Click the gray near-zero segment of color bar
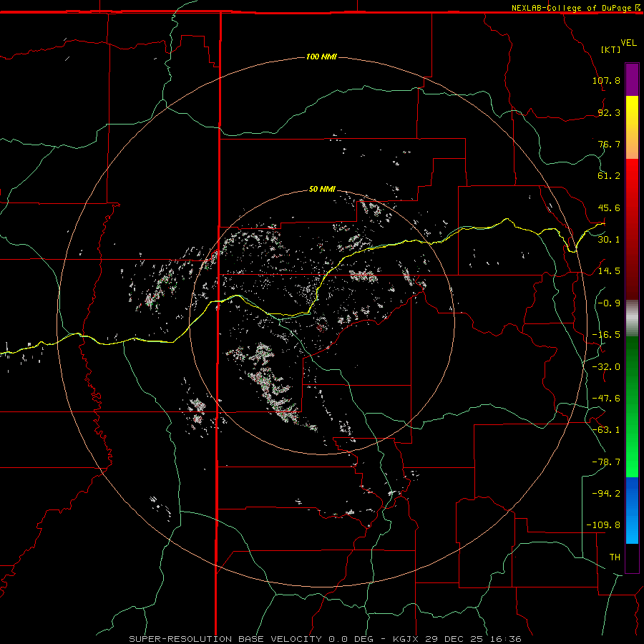The image size is (644, 644). click(x=632, y=318)
